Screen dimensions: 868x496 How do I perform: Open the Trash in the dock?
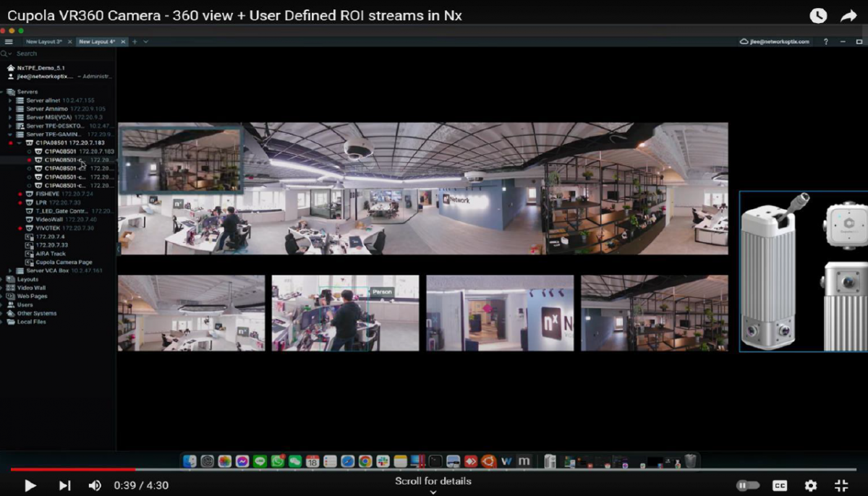click(x=691, y=461)
